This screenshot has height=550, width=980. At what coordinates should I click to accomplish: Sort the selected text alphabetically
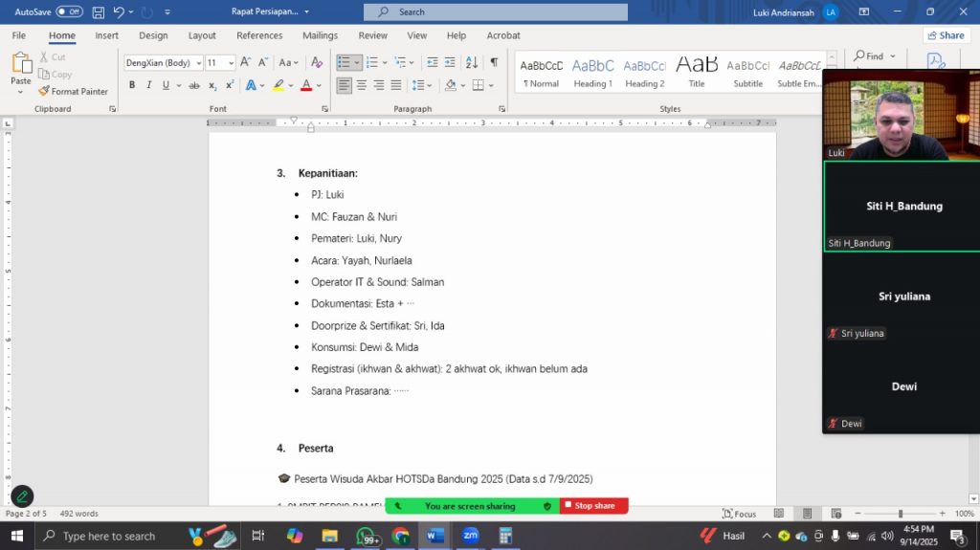coord(472,62)
